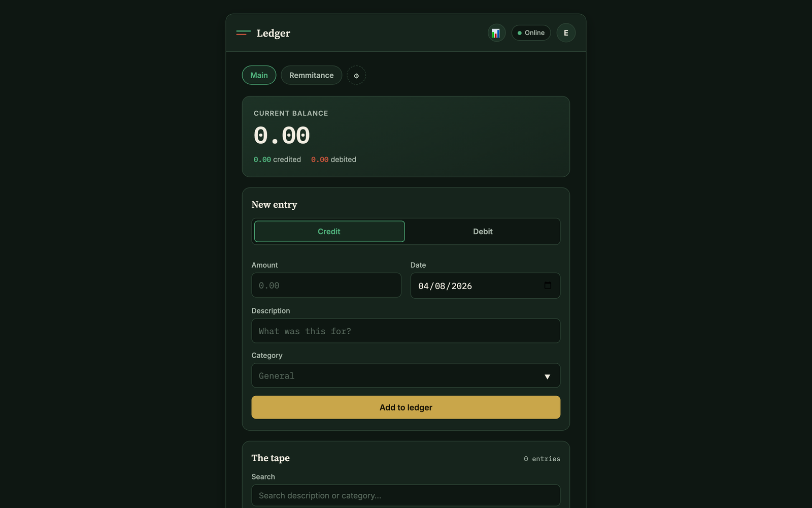The image size is (812, 508).
Task: Switch to the Remmitance tab
Action: (311, 75)
